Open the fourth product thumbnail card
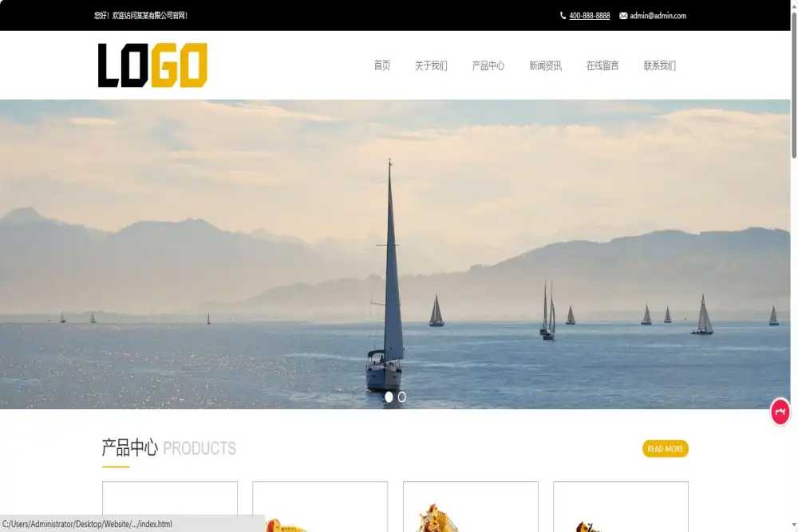Screen dimensions: 798x532 620,506
